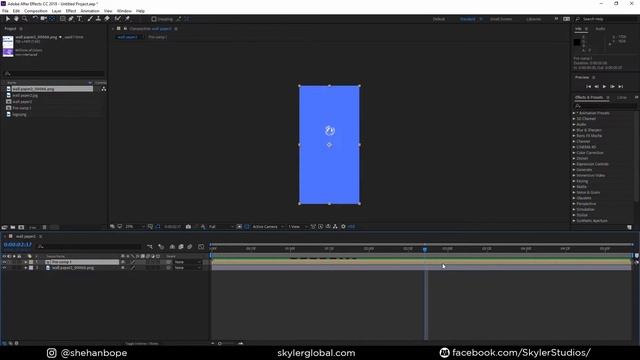Select the Zoom magnifier tool
The image size is (640, 360).
[25, 19]
